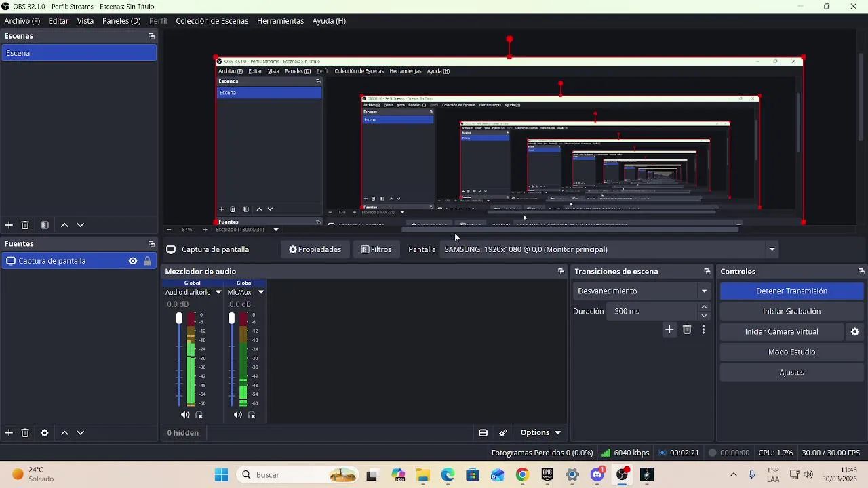Hide Captura de pantalla source with eye
The image size is (868, 488).
133,261
